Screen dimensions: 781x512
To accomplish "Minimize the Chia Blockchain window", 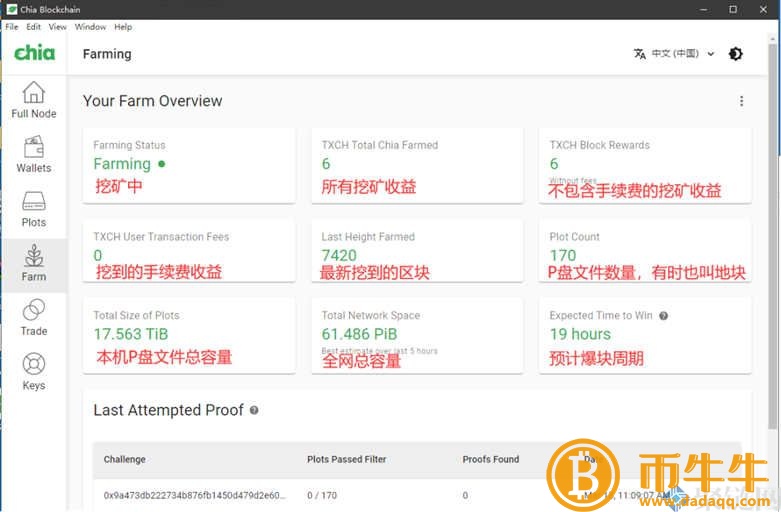I will click(703, 9).
